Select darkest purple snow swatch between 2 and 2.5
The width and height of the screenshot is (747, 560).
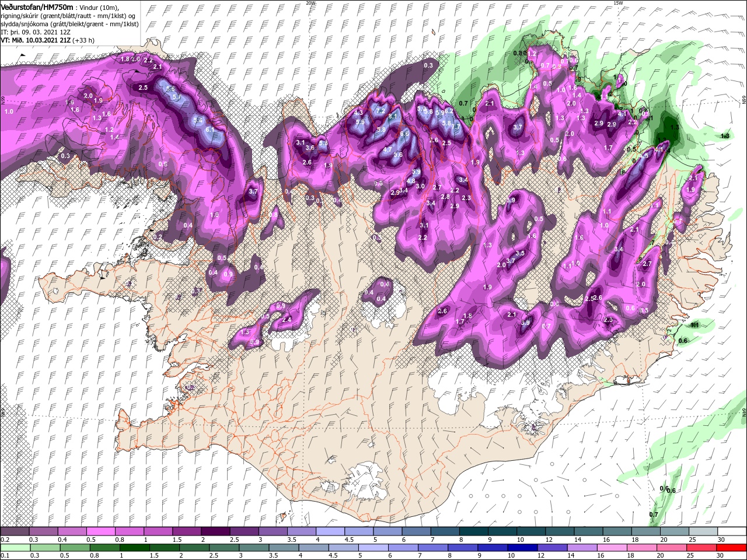pyautogui.click(x=215, y=531)
